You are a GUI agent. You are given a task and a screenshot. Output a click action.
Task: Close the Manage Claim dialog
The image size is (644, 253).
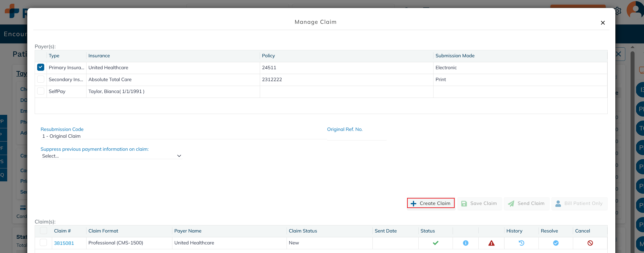[x=603, y=23]
